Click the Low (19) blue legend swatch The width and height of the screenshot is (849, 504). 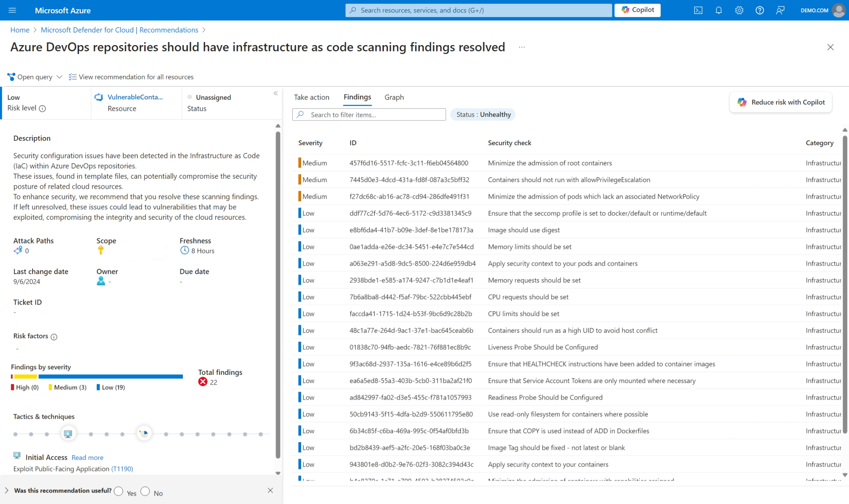click(98, 387)
